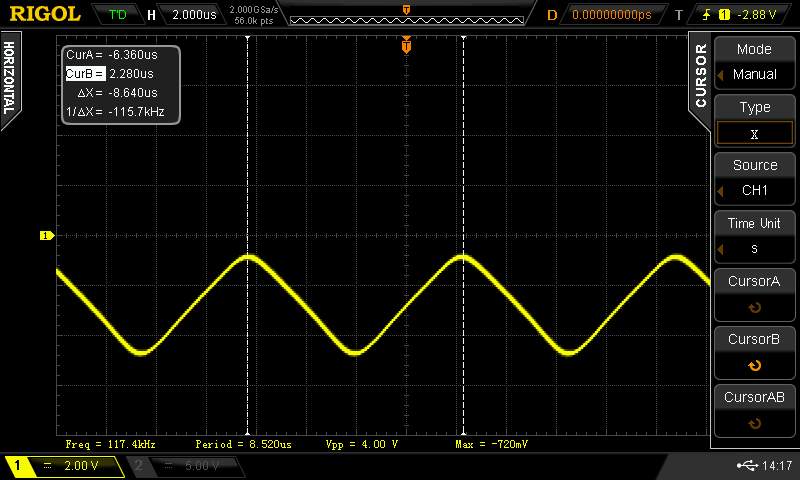Click the Freq measurement readout

[x=110, y=443]
